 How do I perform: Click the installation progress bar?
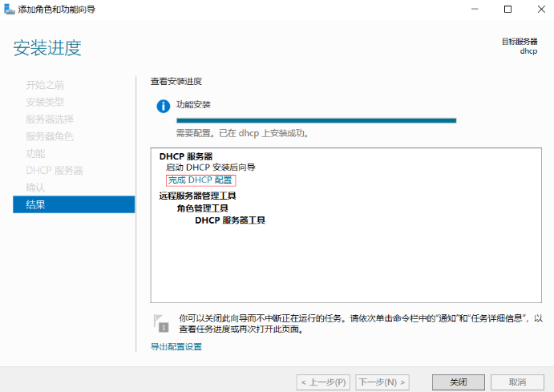click(x=316, y=120)
